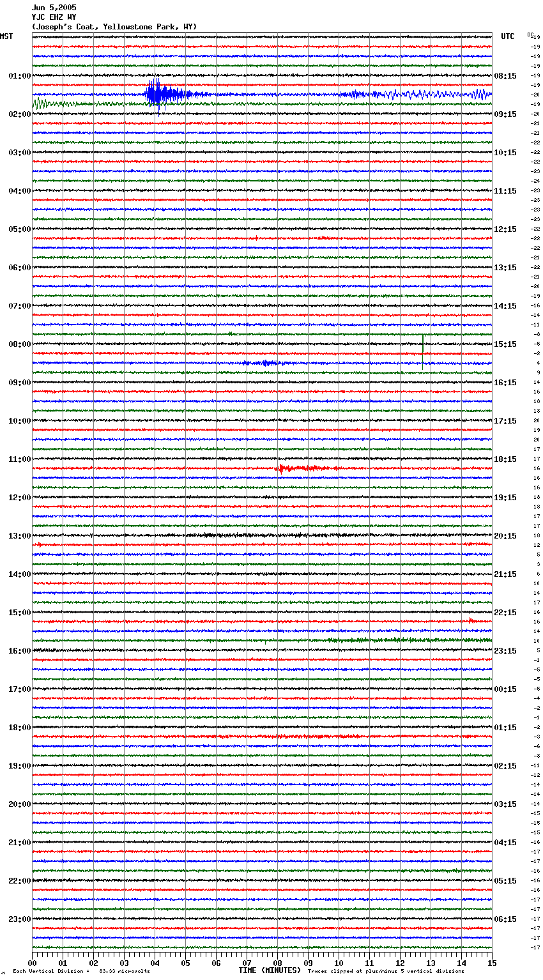Select the 11:00 MST time label
This screenshot has width=543, height=980.
tap(20, 459)
